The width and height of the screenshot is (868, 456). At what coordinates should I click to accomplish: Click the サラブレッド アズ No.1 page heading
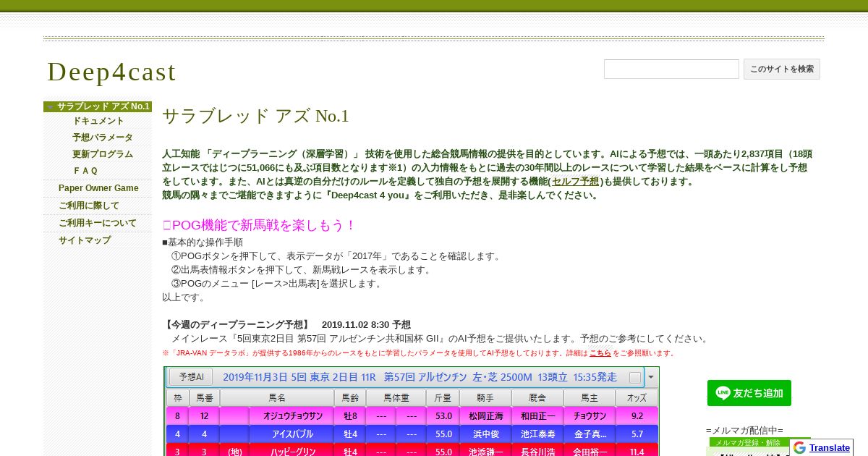coord(255,116)
